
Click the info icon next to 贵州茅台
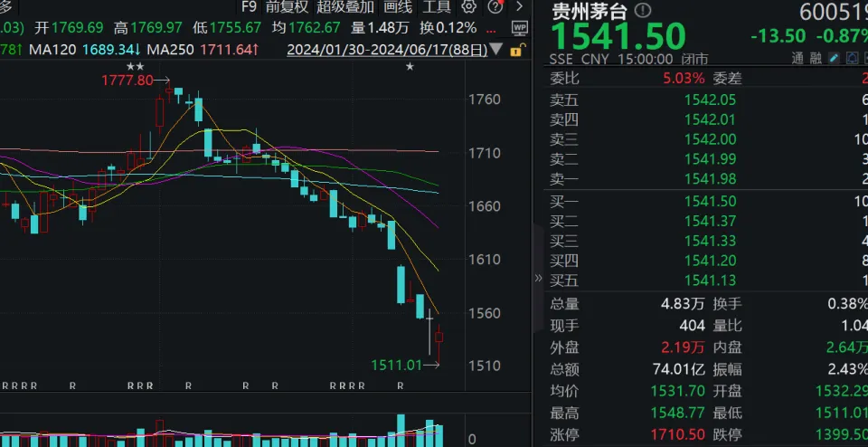point(642,11)
